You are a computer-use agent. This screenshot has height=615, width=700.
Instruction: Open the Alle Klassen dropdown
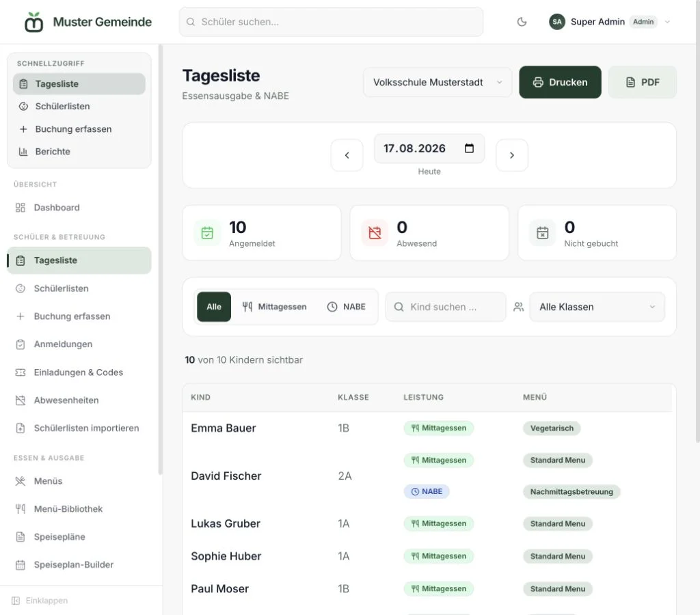pos(597,307)
